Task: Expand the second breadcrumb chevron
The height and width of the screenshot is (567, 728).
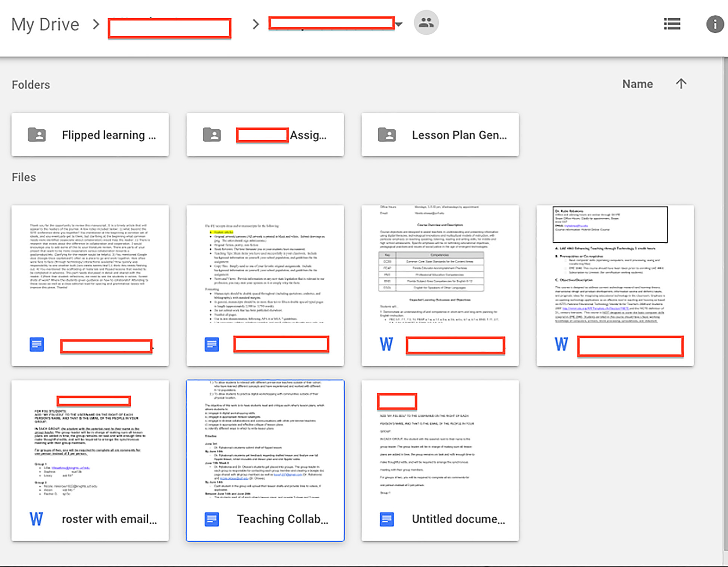Action: (x=256, y=24)
